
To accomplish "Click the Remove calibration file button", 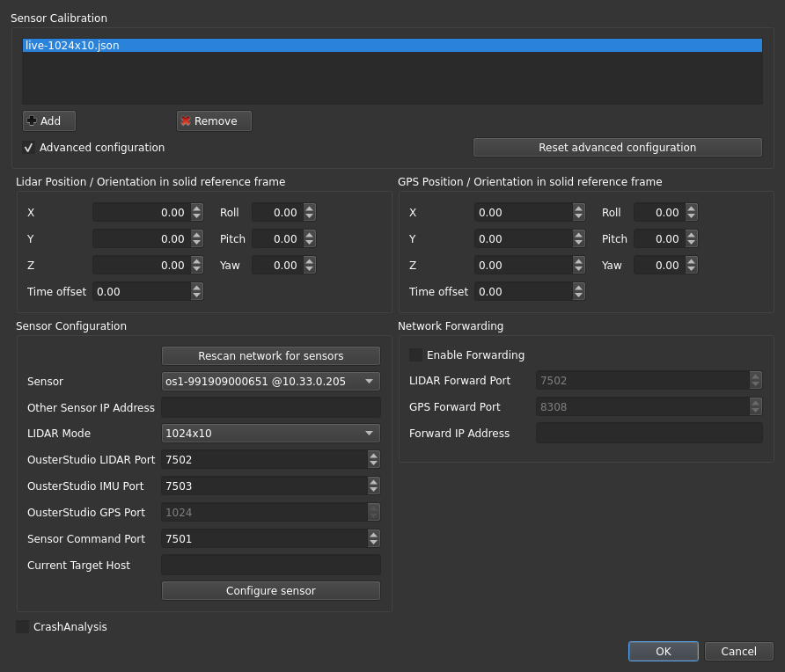I will click(x=214, y=121).
